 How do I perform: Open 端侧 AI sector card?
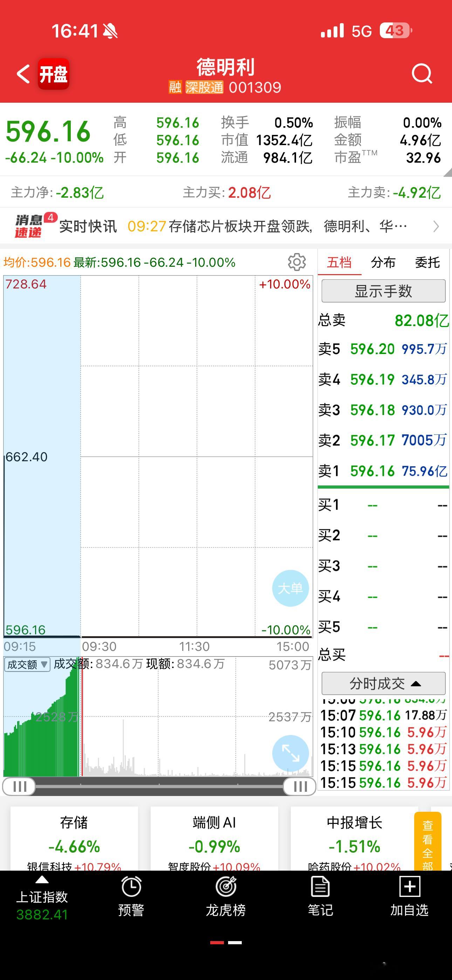pyautogui.click(x=214, y=838)
